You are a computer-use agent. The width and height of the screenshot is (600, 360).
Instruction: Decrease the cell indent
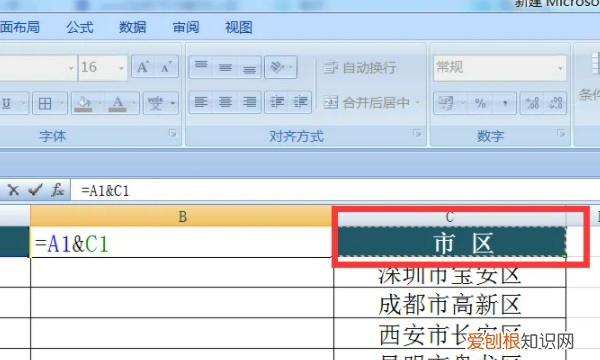click(277, 102)
